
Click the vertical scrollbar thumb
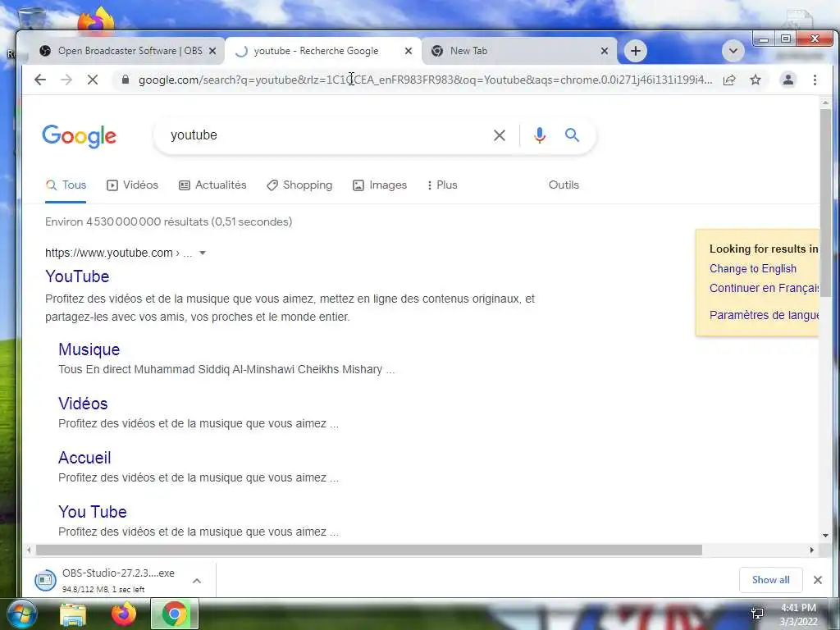(x=825, y=203)
